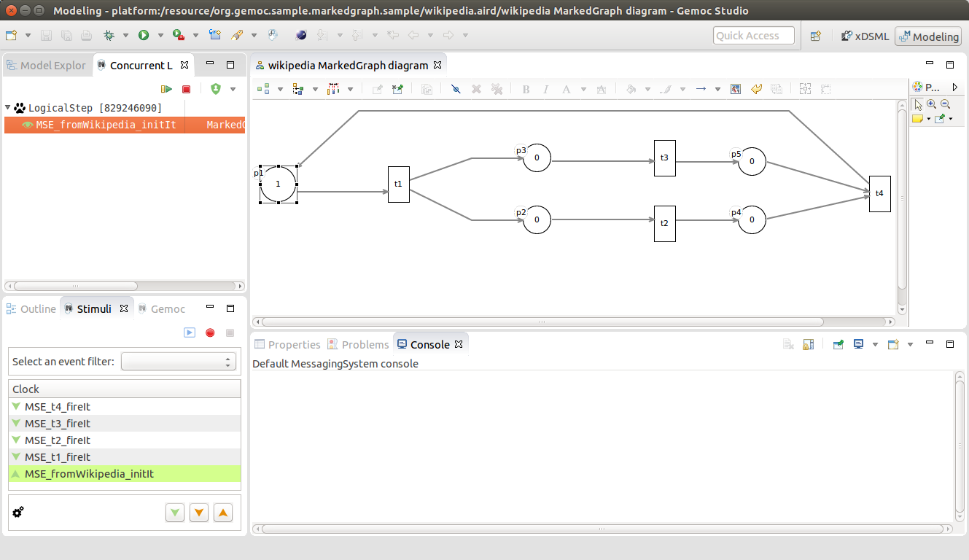Collapse the LogicalStep tree node

[8, 108]
